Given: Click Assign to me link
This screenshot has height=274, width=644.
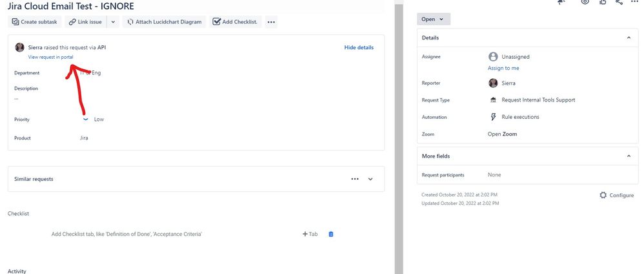Looking at the screenshot, I should coord(503,68).
